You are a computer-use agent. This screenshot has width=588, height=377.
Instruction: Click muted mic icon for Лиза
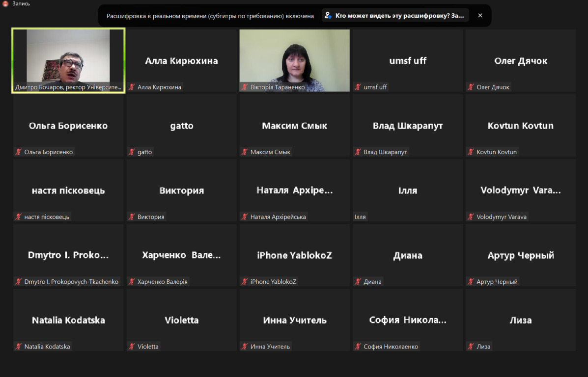coord(471,346)
